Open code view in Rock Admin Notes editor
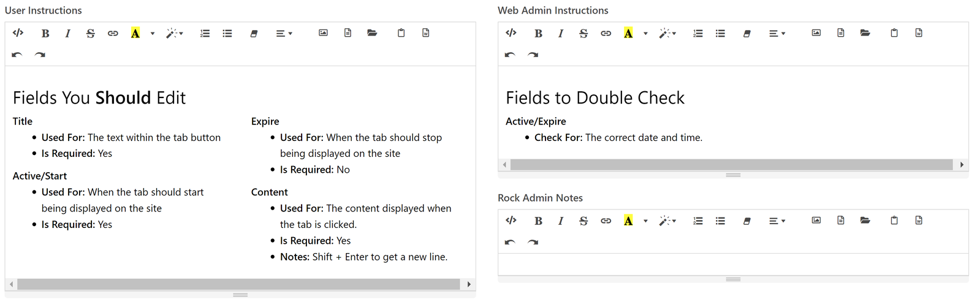This screenshot has height=299, width=980. (x=511, y=221)
